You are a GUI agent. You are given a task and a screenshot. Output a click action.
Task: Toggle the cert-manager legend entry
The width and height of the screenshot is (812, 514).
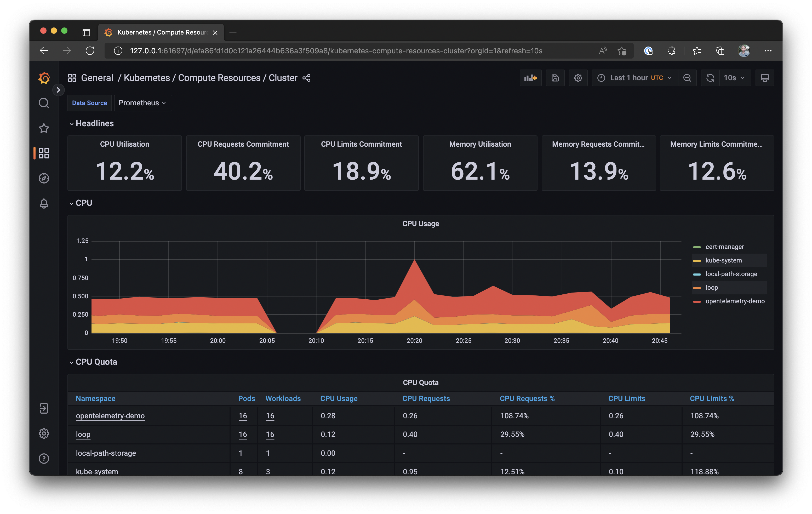click(x=724, y=247)
